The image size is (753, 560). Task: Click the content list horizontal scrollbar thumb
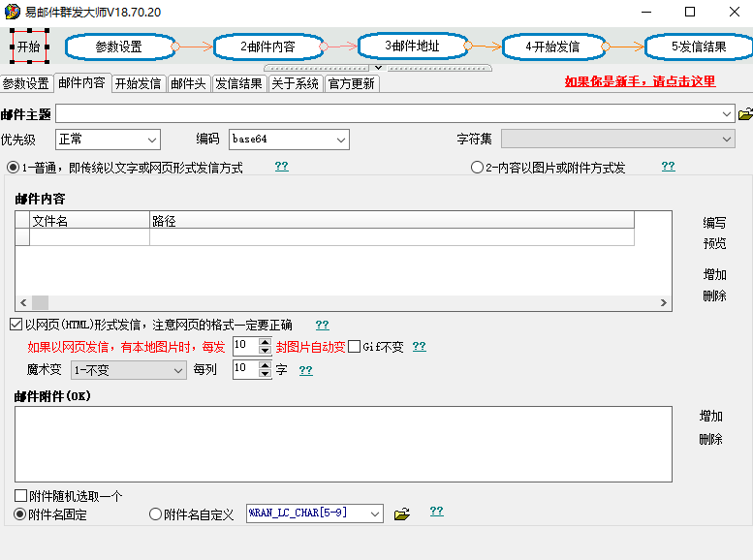click(40, 302)
